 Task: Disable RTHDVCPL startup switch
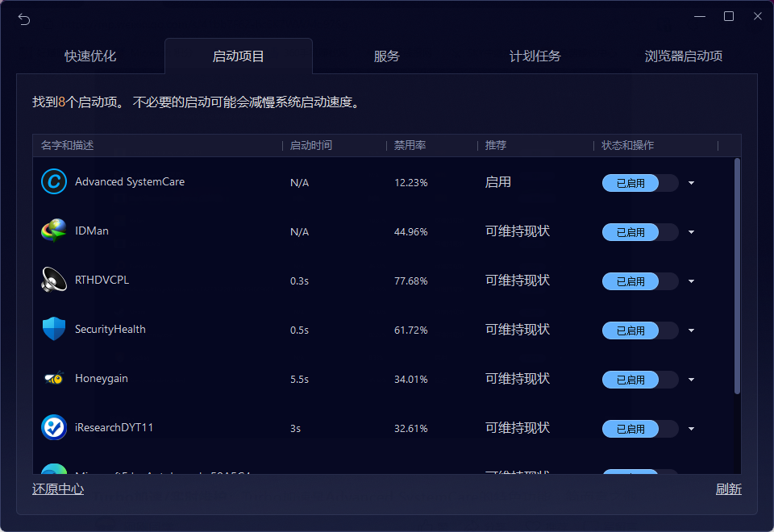(x=640, y=281)
